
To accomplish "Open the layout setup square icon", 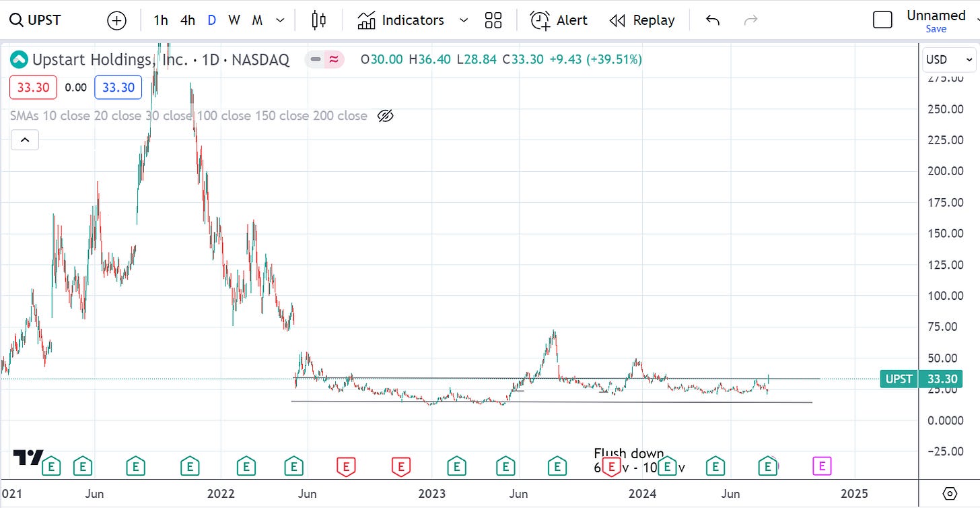I will [882, 20].
